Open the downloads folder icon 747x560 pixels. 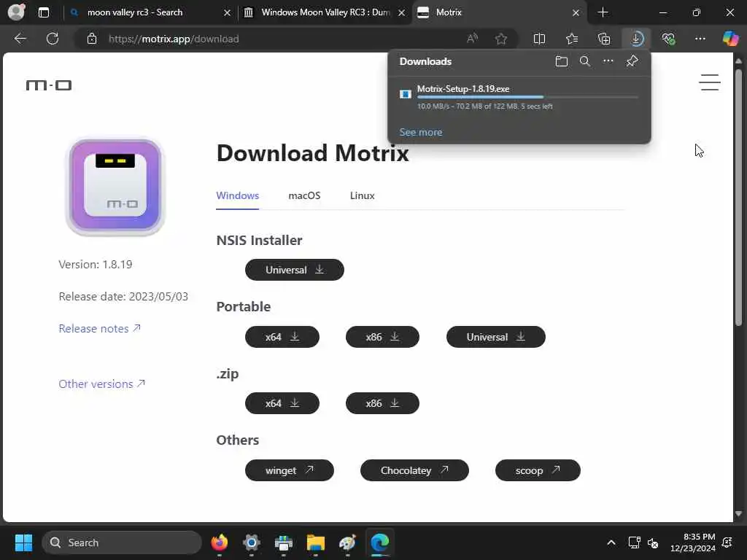(x=562, y=61)
